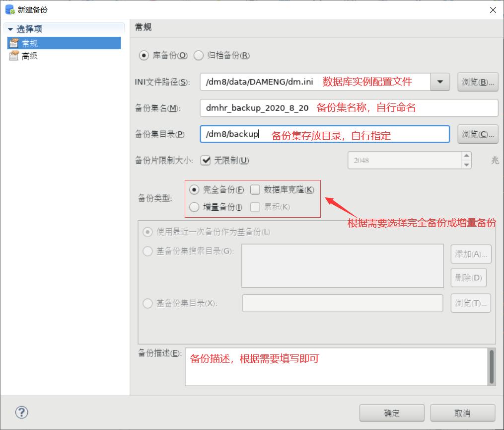Image resolution: width=504 pixels, height=430 pixels.
Task: Click the 高级 page icon in sidebar
Action: coord(14,56)
